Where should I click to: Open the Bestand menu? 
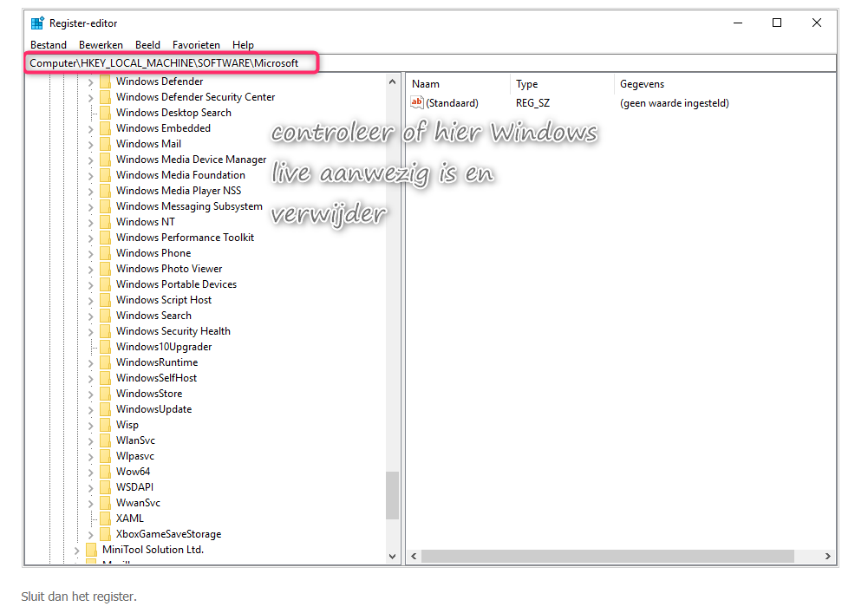[49, 45]
